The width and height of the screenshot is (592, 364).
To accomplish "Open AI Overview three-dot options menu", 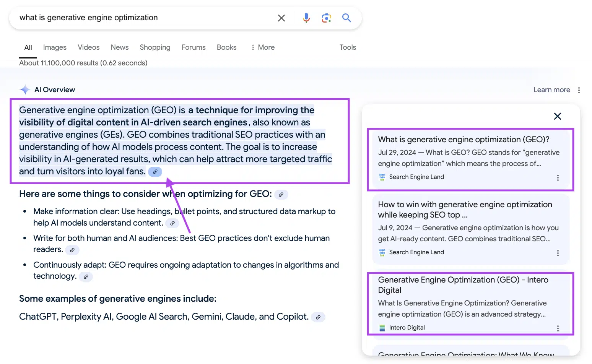I will click(579, 90).
